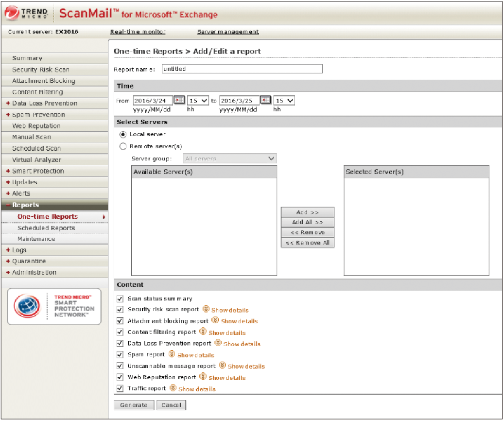The image size is (504, 421).
Task: Uncheck Unscannable message report checkbox
Action: click(x=120, y=366)
